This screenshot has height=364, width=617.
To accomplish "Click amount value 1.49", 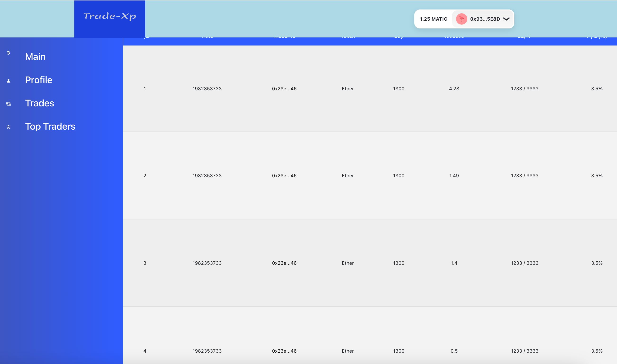I will [454, 176].
